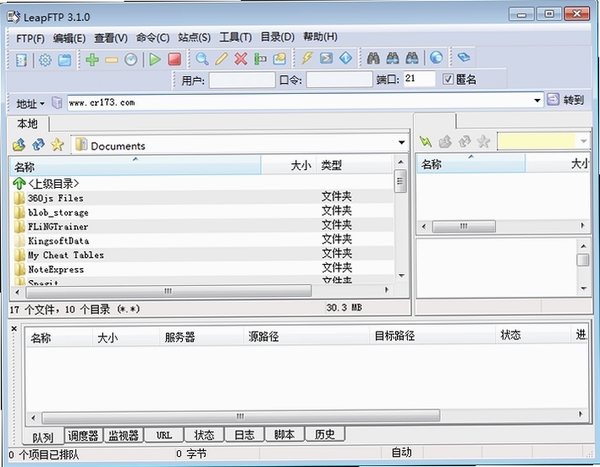Switch to the 脚本 tab
The width and height of the screenshot is (600, 467).
pyautogui.click(x=284, y=434)
